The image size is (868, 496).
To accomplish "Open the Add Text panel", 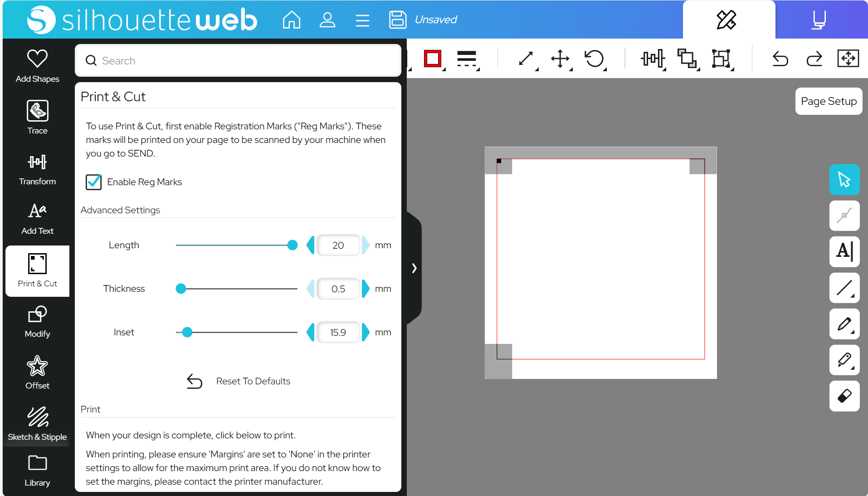I will (x=37, y=219).
